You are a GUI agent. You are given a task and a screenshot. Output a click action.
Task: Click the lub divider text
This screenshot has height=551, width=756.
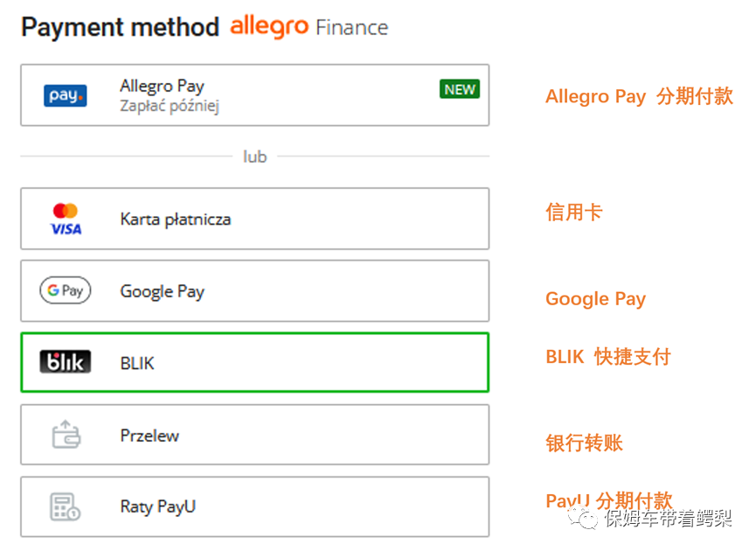(x=253, y=156)
